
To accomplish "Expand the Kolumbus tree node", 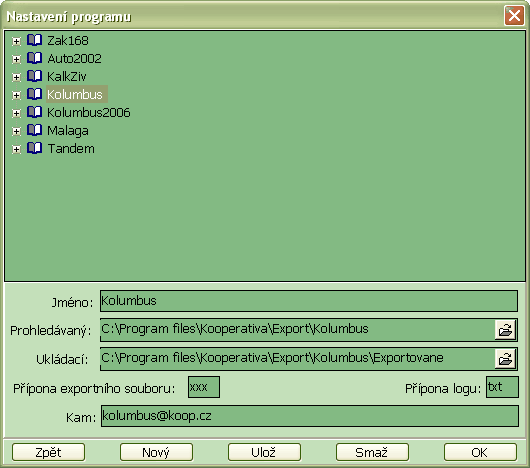I will (16, 95).
